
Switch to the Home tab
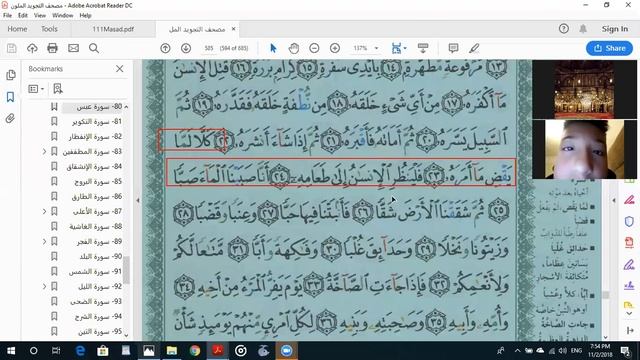point(17,29)
